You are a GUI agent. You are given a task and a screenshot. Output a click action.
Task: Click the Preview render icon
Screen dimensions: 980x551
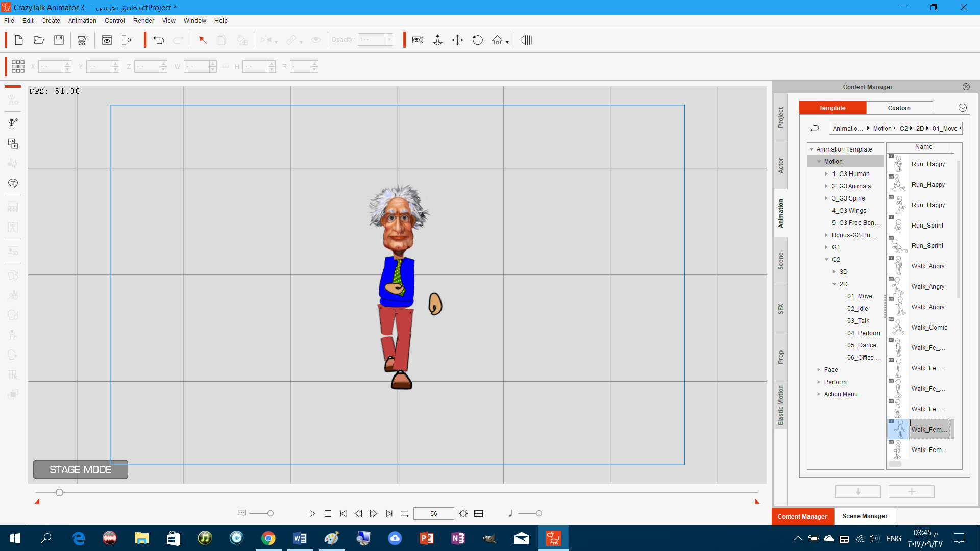(x=107, y=40)
